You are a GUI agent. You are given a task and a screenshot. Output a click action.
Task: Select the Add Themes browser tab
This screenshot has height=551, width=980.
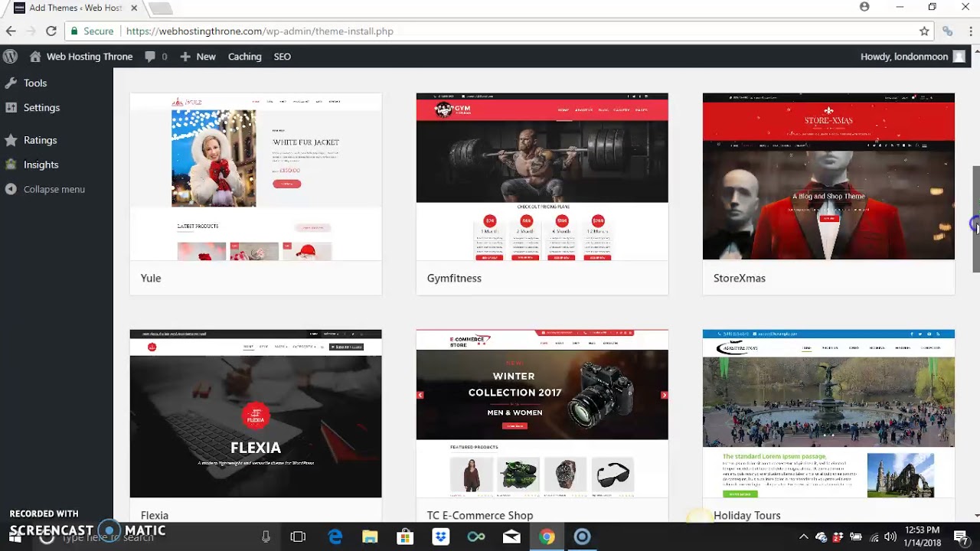pyautogui.click(x=73, y=8)
